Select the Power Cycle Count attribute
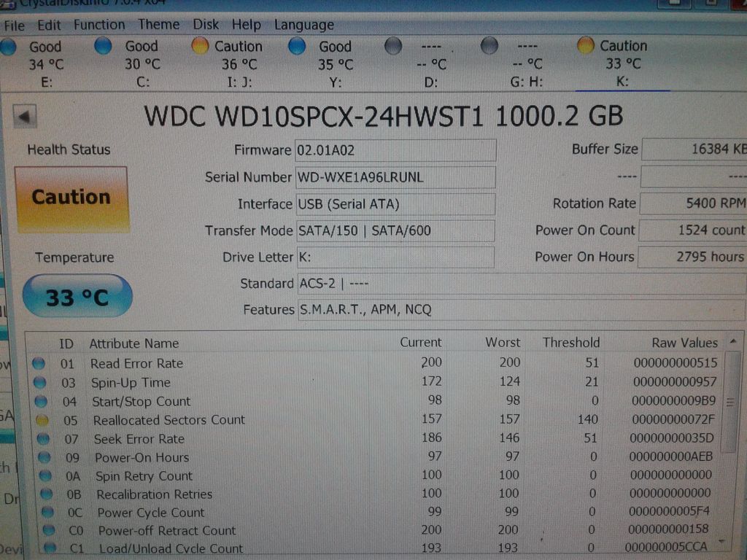The image size is (747, 560). [151, 513]
